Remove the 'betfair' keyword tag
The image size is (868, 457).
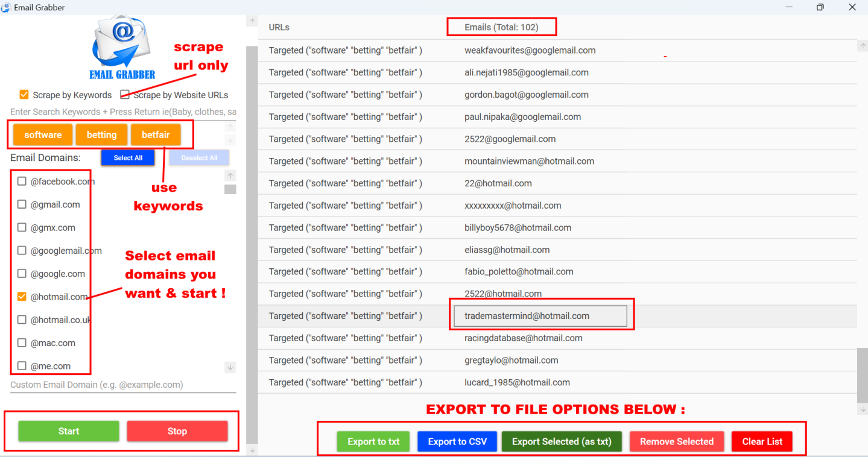[156, 135]
